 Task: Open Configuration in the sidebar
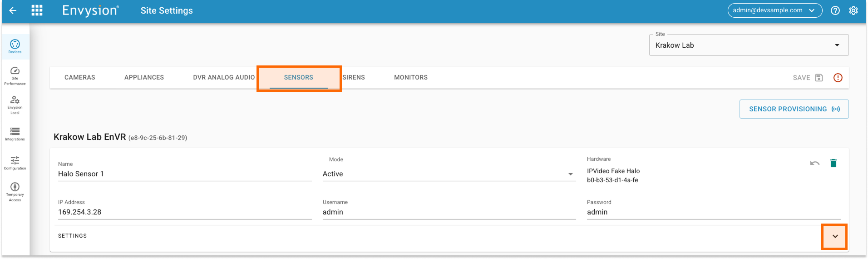[15, 163]
